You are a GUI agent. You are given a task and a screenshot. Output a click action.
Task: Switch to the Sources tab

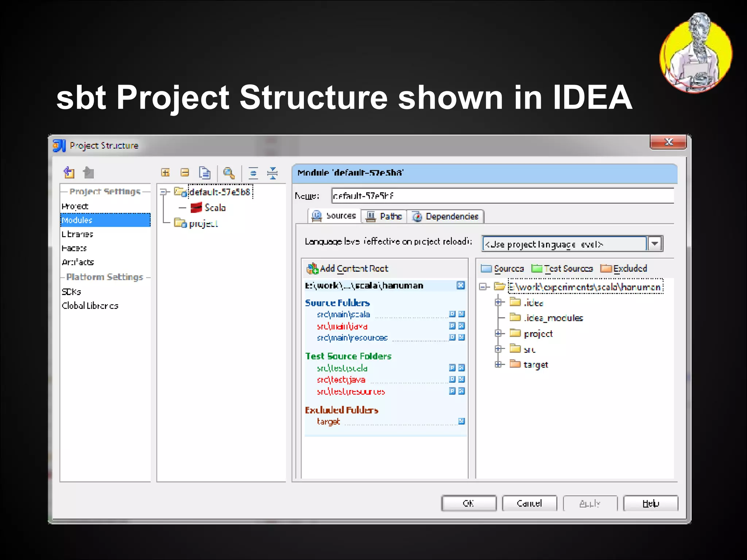pyautogui.click(x=334, y=216)
